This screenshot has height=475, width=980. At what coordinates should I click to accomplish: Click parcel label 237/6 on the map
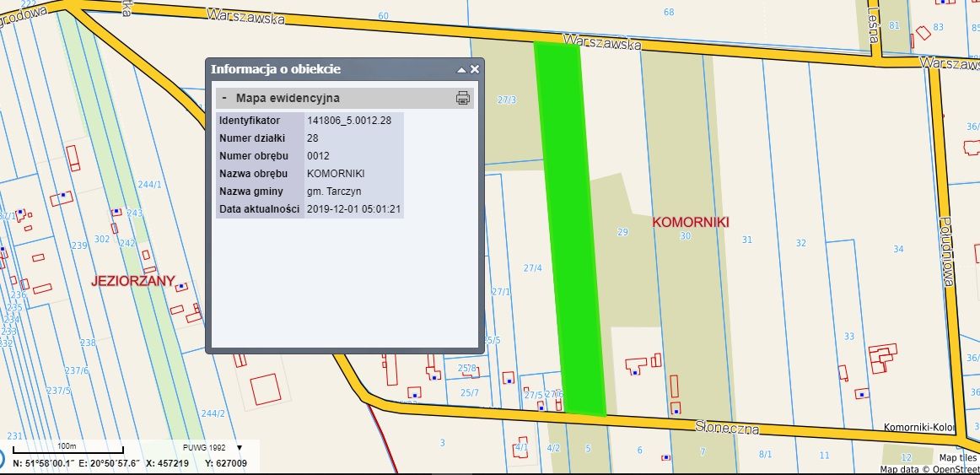tap(76, 370)
